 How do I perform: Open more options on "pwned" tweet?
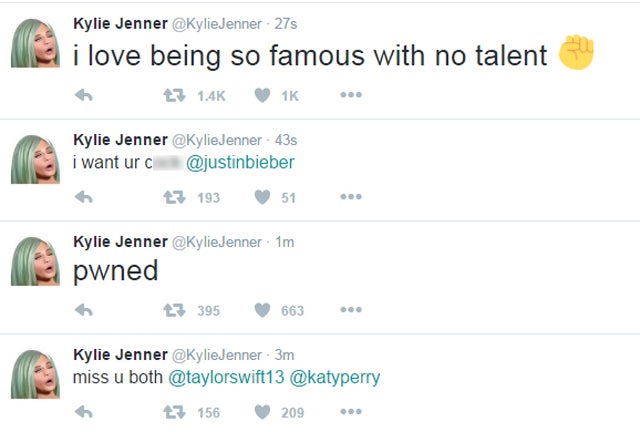tap(350, 311)
